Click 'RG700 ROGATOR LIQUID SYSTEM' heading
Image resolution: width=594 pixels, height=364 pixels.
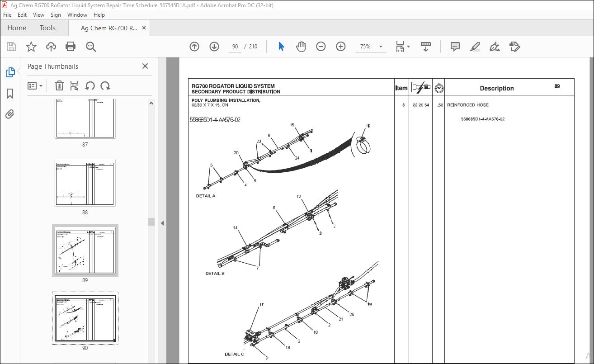pos(233,86)
